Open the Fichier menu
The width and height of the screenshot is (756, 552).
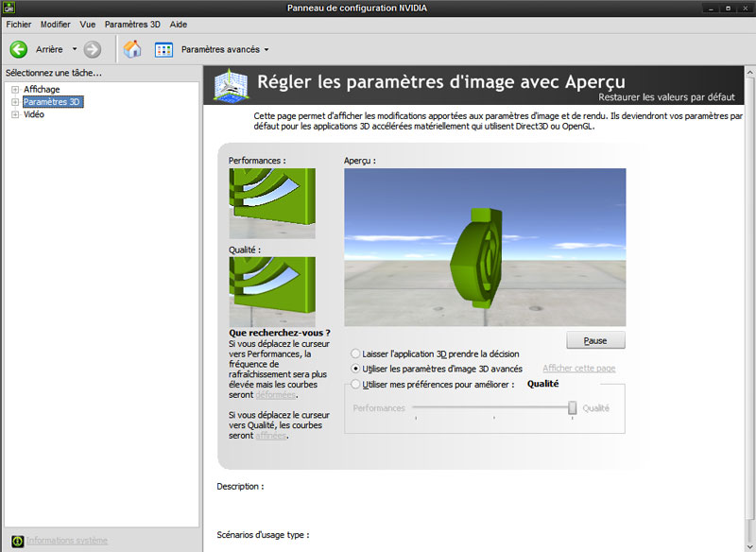tap(19, 25)
